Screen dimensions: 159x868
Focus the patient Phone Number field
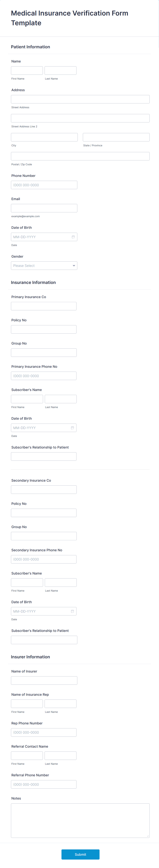tap(44, 185)
